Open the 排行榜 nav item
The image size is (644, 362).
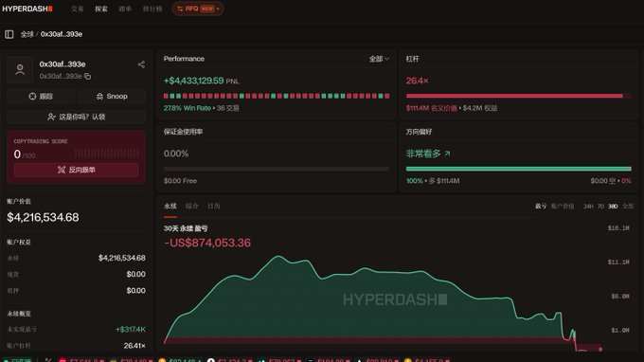(152, 9)
